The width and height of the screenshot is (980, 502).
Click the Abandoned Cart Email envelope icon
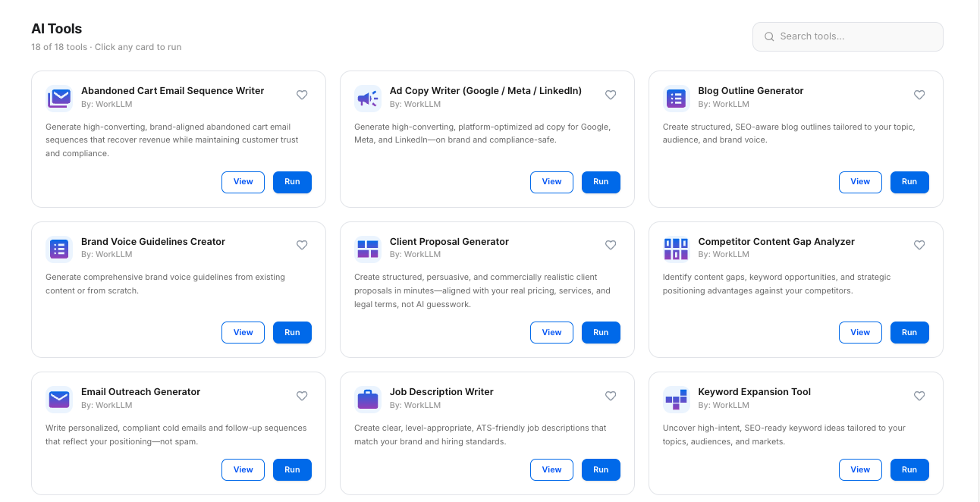pyautogui.click(x=59, y=98)
